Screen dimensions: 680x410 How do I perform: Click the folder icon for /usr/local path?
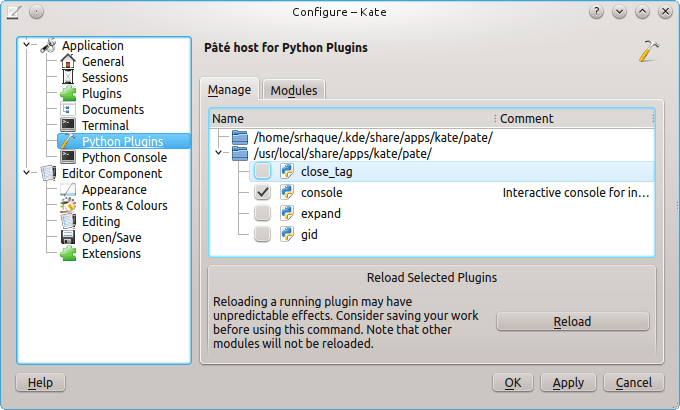240,154
